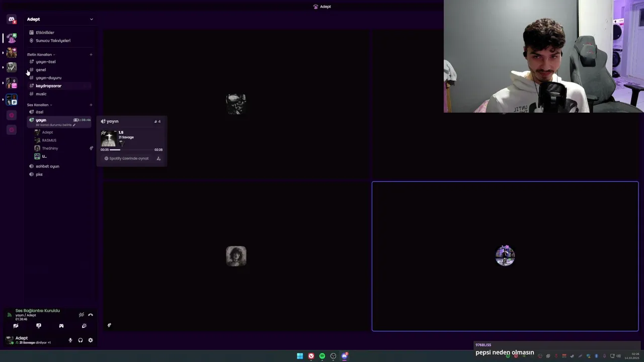The width and height of the screenshot is (644, 362).
Task: Collapse the Metin Kanalları category
Action: pos(41,54)
